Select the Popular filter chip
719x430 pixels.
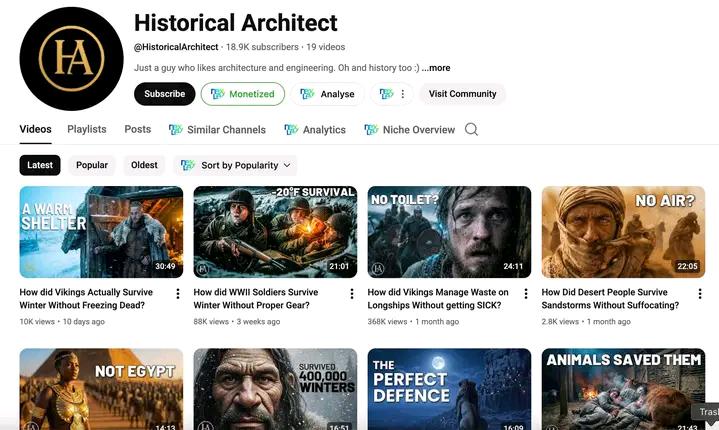point(92,165)
